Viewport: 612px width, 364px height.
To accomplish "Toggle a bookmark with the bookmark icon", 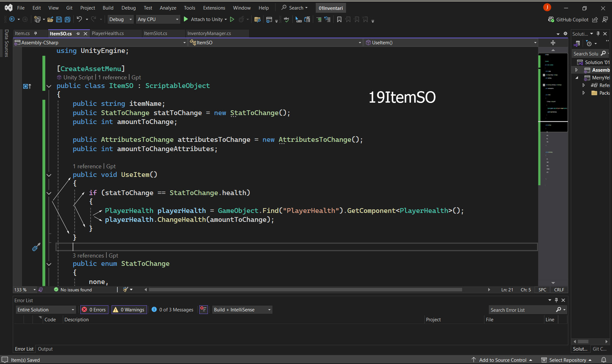I will (x=339, y=19).
